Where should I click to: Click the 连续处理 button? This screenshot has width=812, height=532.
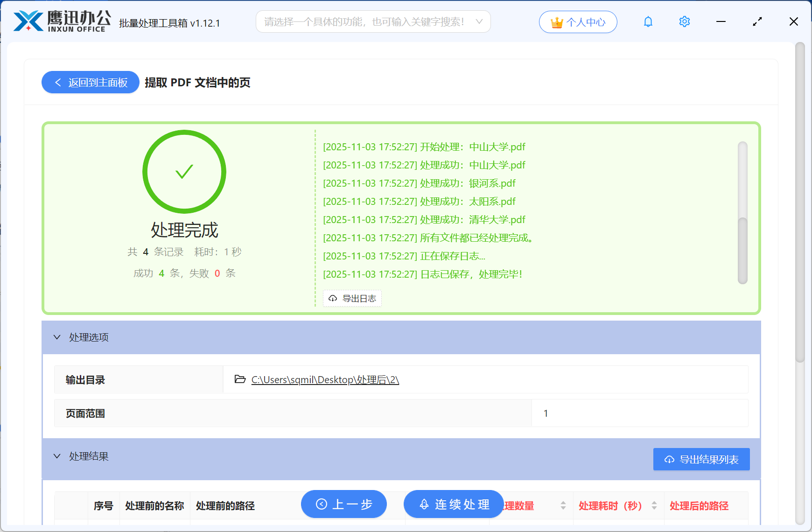(x=453, y=504)
